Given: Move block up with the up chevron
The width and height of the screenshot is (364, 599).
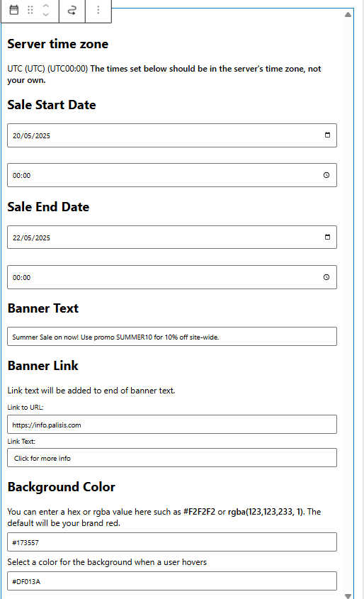Looking at the screenshot, I should [x=46, y=6].
